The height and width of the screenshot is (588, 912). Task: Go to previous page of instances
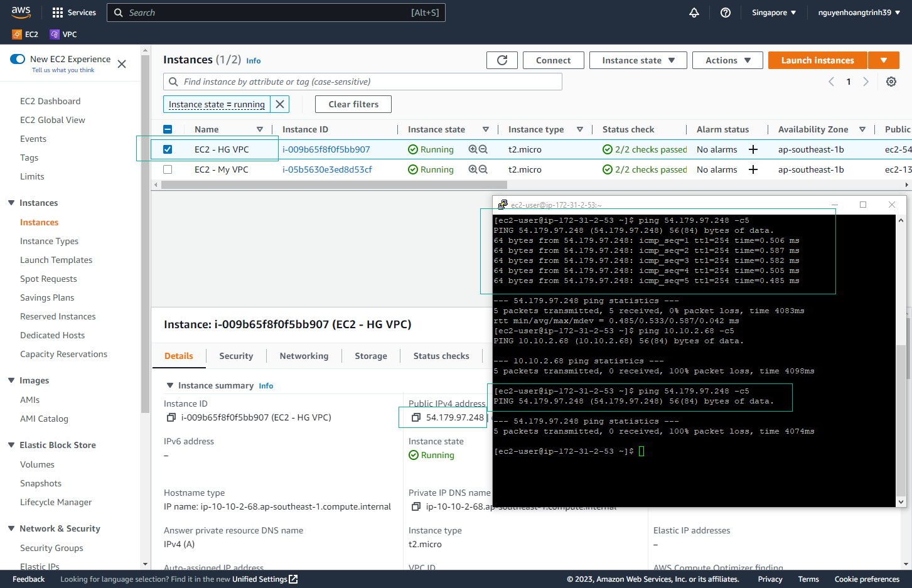(x=831, y=82)
